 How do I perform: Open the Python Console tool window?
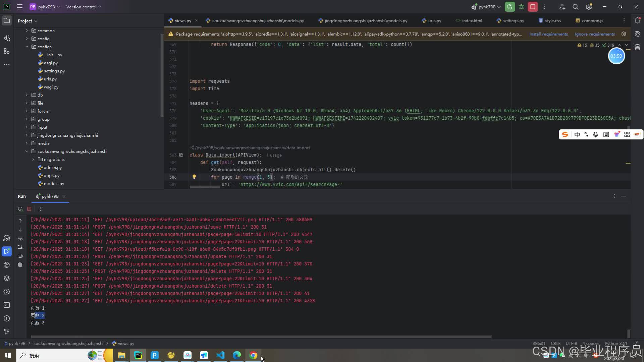point(7,265)
